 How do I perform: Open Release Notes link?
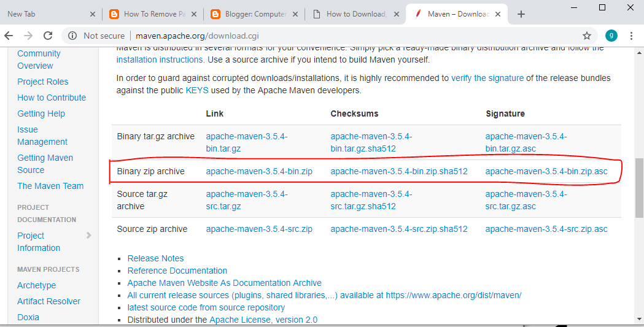click(156, 258)
